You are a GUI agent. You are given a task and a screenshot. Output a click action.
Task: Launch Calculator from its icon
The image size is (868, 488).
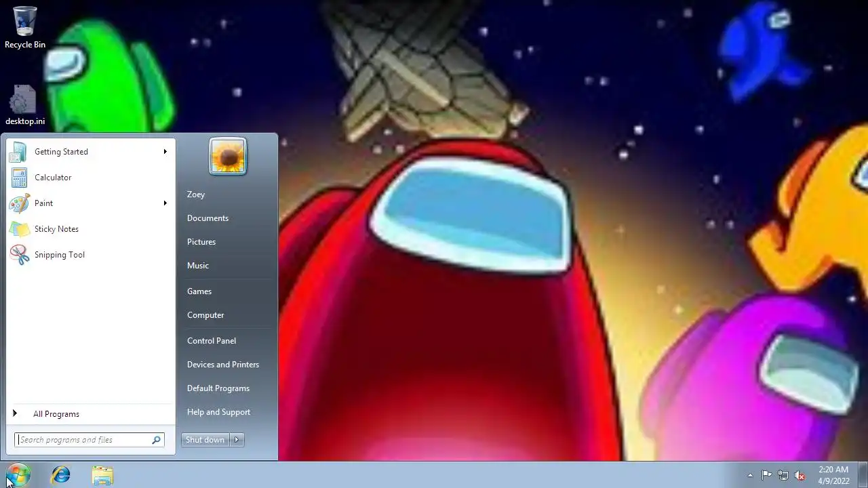pyautogui.click(x=19, y=178)
